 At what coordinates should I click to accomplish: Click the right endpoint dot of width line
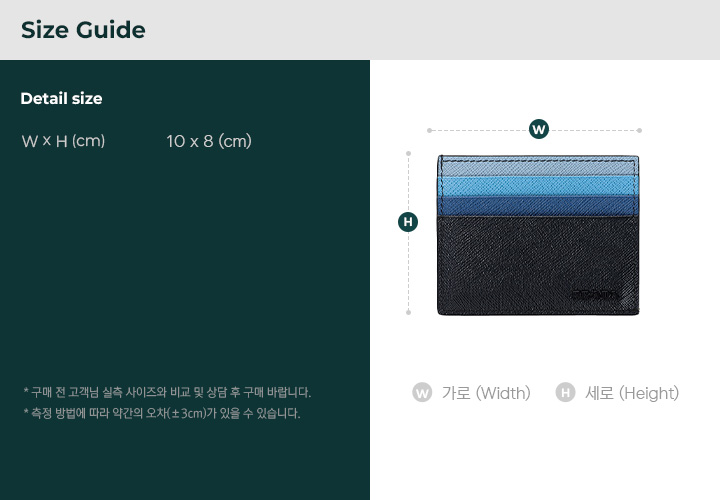tap(639, 130)
